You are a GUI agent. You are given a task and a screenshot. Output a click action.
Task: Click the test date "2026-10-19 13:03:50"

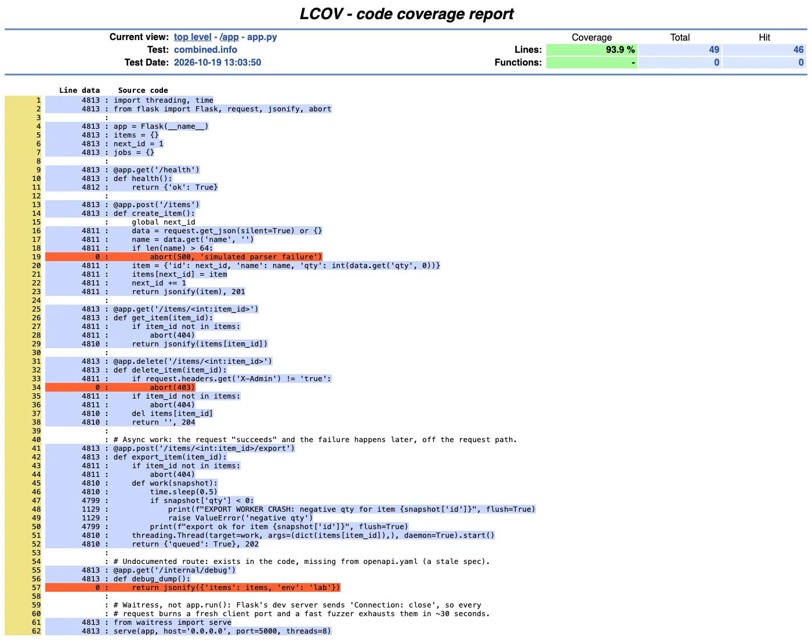[217, 63]
